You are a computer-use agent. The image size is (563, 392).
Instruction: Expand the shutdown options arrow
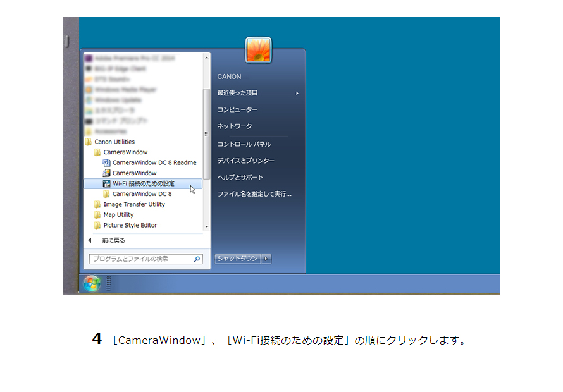267,258
